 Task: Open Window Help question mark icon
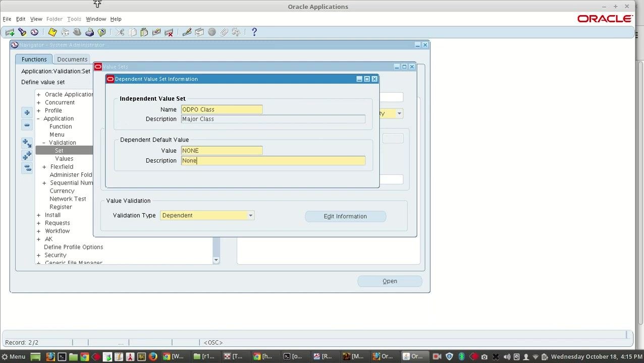coord(254,32)
